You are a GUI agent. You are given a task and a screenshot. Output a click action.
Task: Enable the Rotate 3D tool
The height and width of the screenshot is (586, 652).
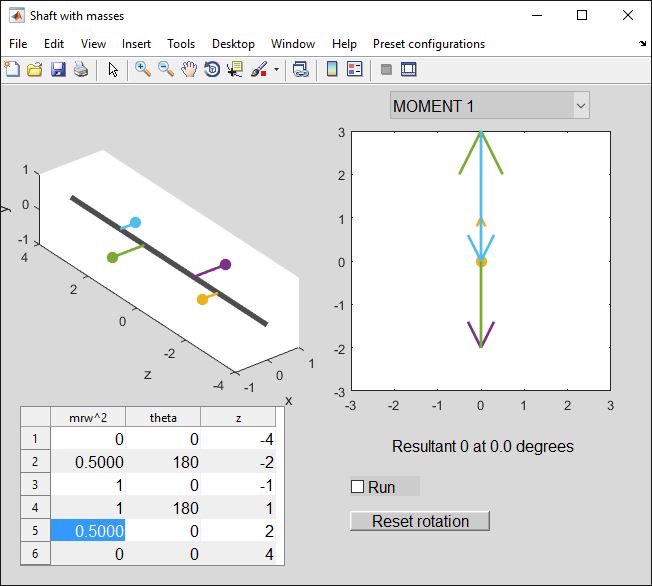pyautogui.click(x=212, y=69)
